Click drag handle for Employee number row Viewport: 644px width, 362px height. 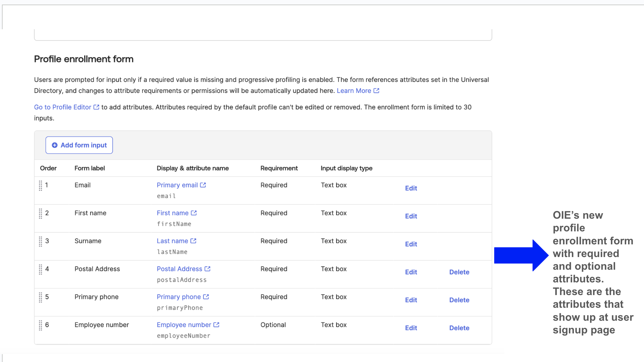coord(41,325)
